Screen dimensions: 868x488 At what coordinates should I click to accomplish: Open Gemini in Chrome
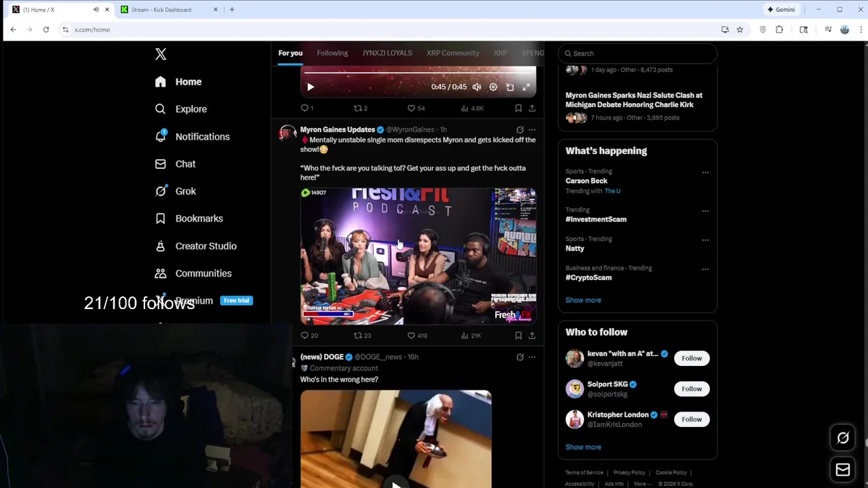tap(781, 9)
